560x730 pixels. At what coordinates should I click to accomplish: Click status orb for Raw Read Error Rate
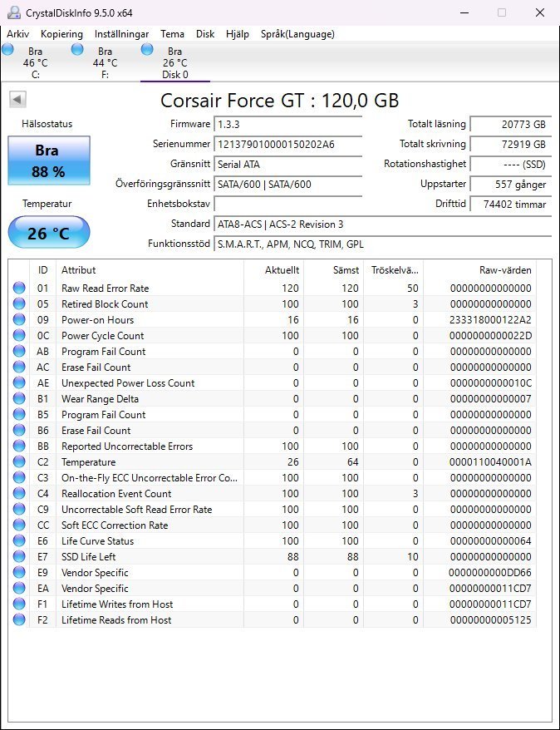[x=19, y=289]
